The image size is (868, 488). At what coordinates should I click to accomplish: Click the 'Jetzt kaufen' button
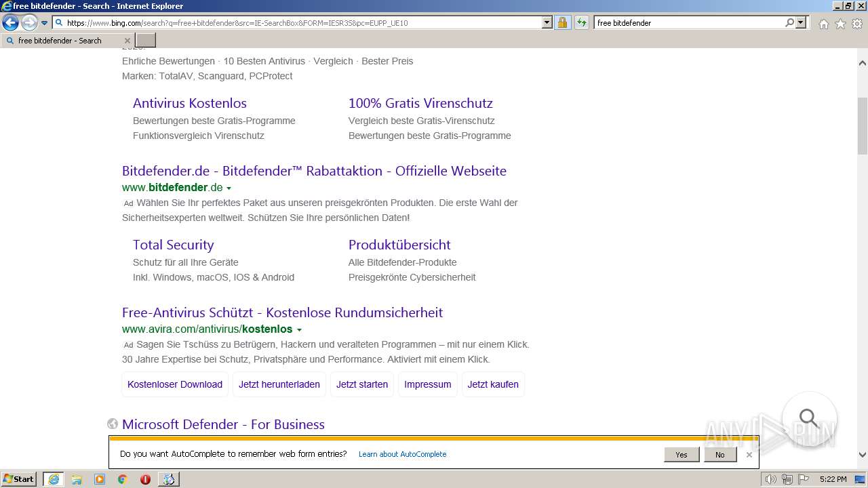click(x=493, y=384)
